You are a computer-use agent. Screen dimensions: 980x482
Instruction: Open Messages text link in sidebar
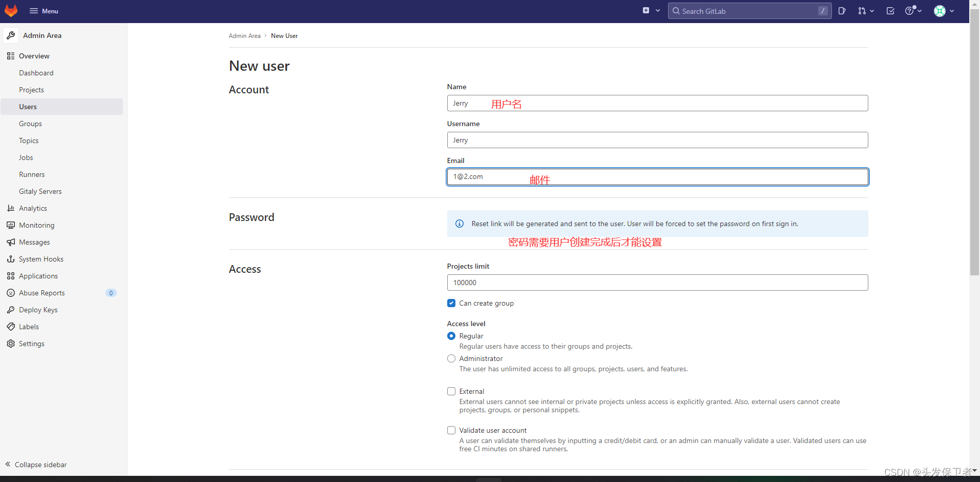[x=34, y=242]
